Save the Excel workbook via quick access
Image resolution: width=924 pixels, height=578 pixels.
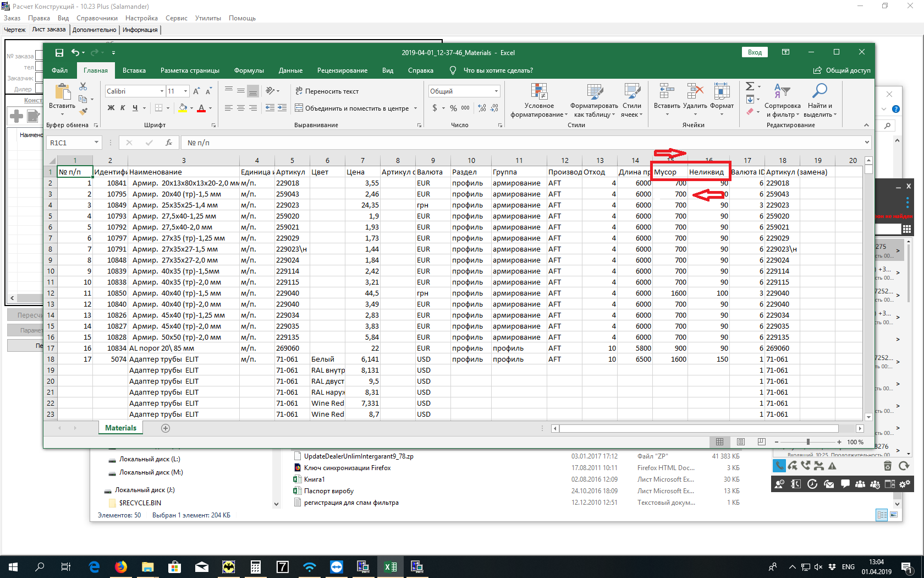59,53
